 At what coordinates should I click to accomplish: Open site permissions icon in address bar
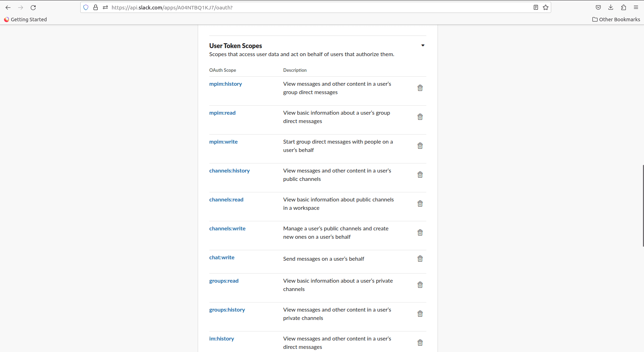click(105, 7)
